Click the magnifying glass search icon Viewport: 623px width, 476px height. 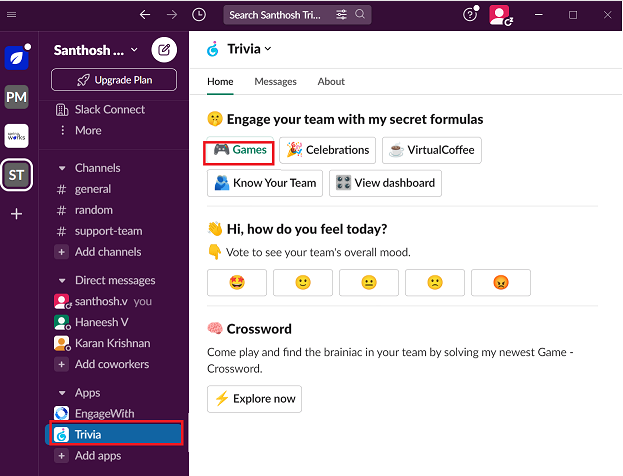pyautogui.click(x=360, y=14)
